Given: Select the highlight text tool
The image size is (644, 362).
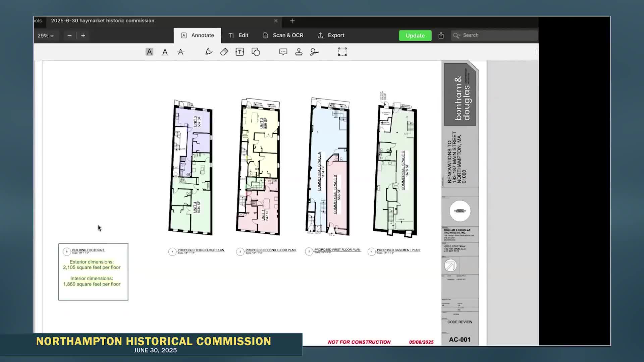Looking at the screenshot, I should [x=149, y=52].
